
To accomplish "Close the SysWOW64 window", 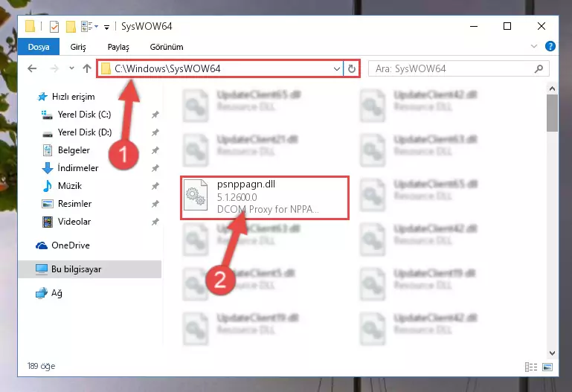I will click(542, 26).
